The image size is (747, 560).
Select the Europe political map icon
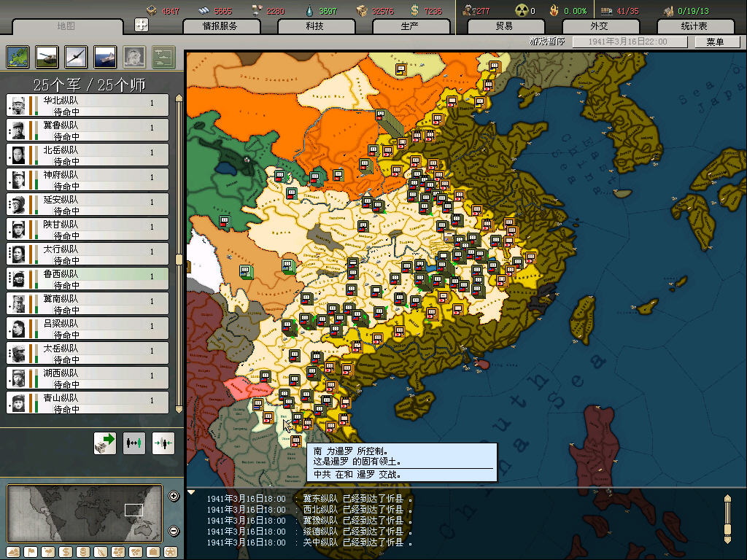pyautogui.click(x=18, y=57)
